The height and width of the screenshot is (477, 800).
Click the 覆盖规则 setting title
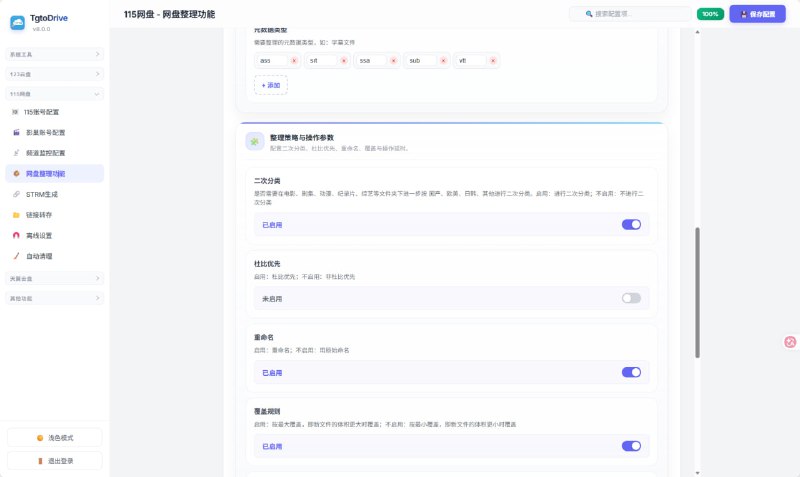point(267,411)
